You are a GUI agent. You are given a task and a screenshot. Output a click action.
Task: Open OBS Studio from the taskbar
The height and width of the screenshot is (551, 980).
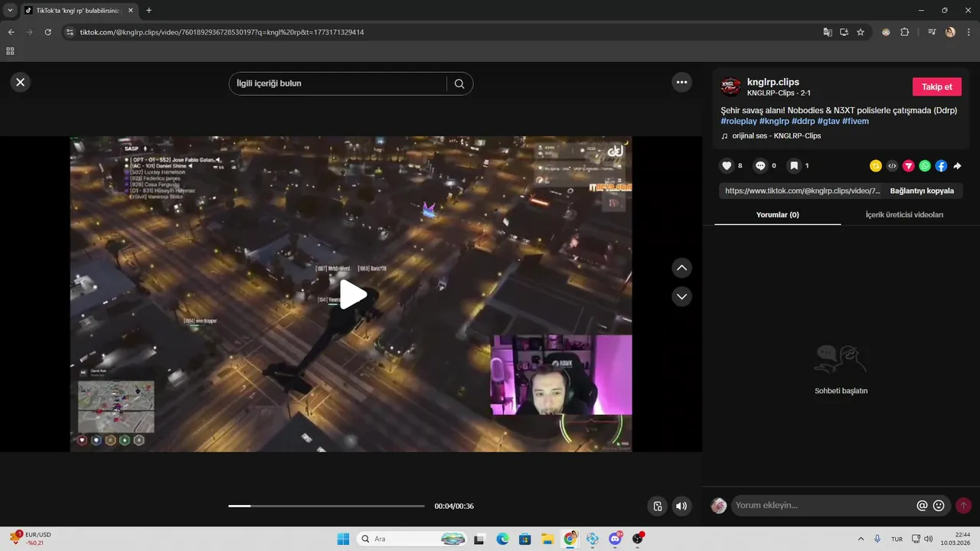click(x=638, y=539)
